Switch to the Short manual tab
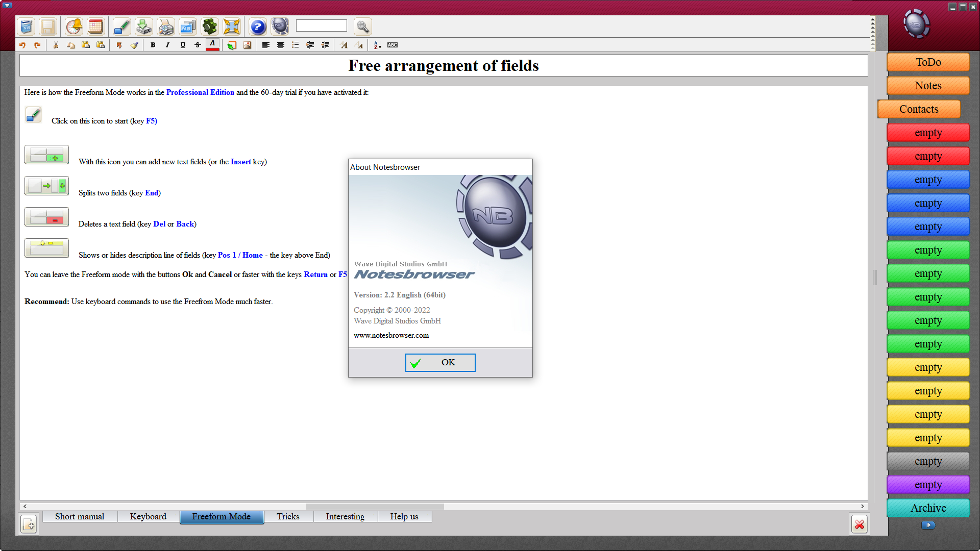The height and width of the screenshot is (551, 980). pyautogui.click(x=80, y=516)
